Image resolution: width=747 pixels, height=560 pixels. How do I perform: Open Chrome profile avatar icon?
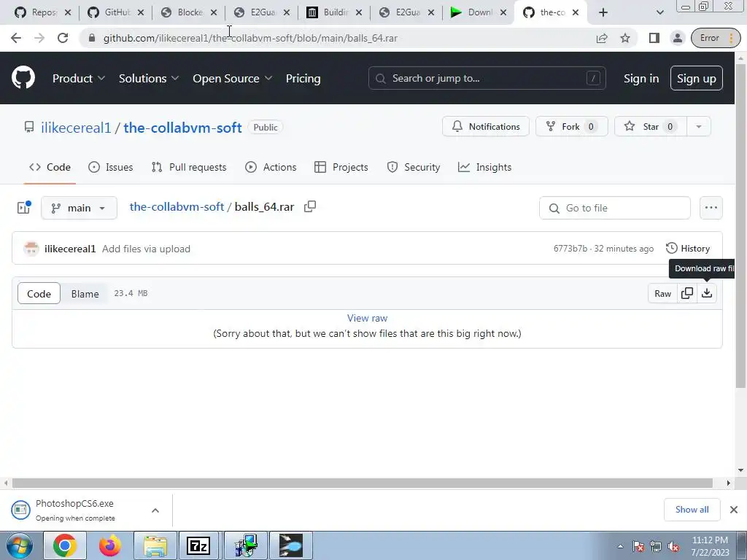678,38
